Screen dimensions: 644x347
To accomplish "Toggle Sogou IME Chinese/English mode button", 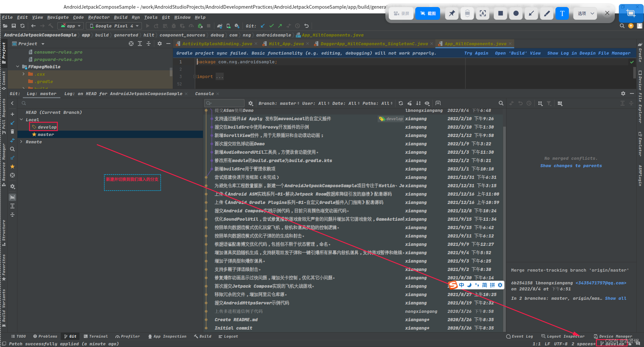I will pyautogui.click(x=462, y=285).
